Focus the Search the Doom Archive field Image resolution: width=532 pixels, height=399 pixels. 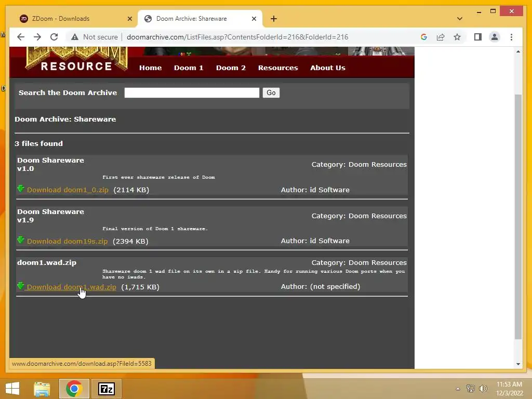[192, 92]
